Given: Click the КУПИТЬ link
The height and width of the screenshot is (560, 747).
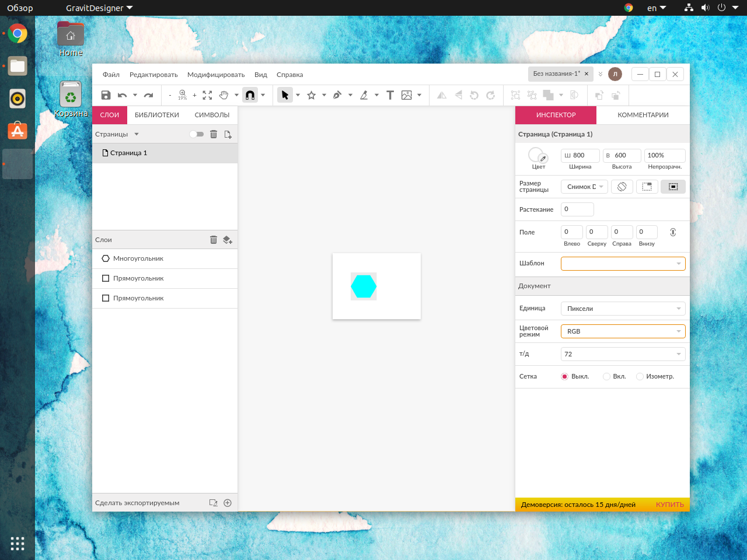Looking at the screenshot, I should pos(669,505).
